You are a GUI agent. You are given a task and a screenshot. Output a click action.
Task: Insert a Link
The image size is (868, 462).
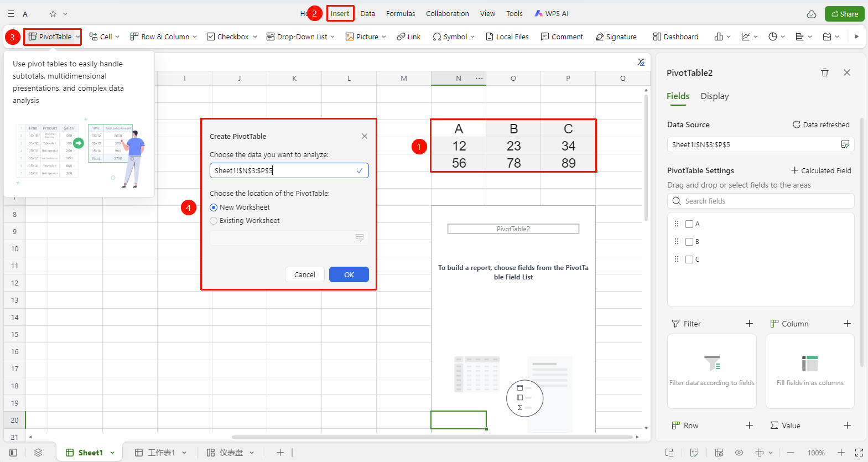click(408, 37)
